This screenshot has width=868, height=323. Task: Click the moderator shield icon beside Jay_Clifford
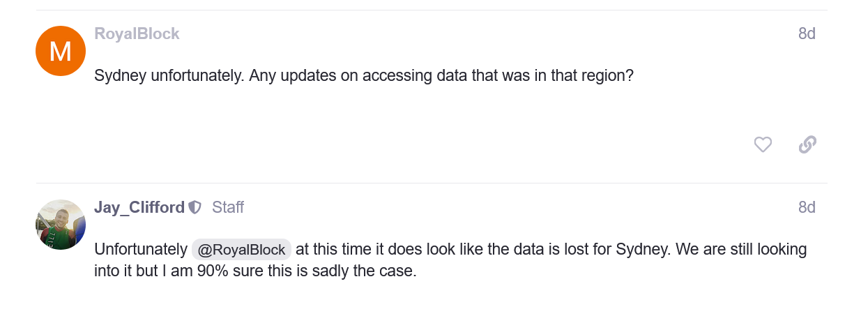point(195,207)
